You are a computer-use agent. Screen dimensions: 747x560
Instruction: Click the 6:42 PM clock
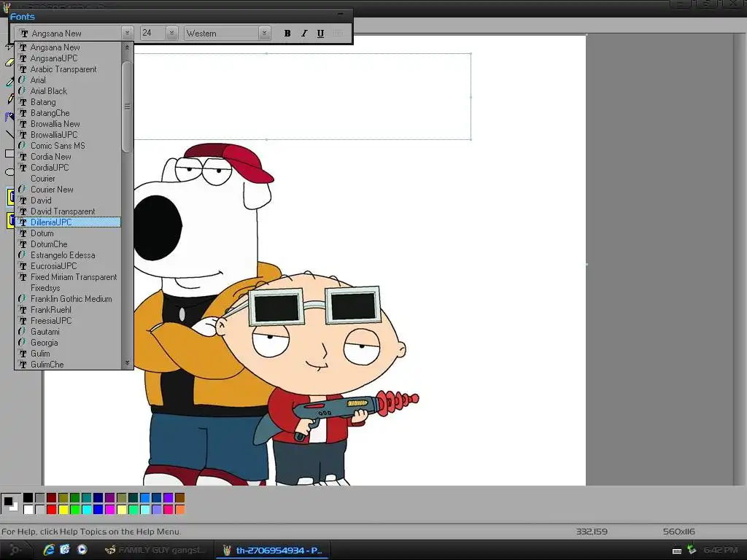[x=720, y=550]
